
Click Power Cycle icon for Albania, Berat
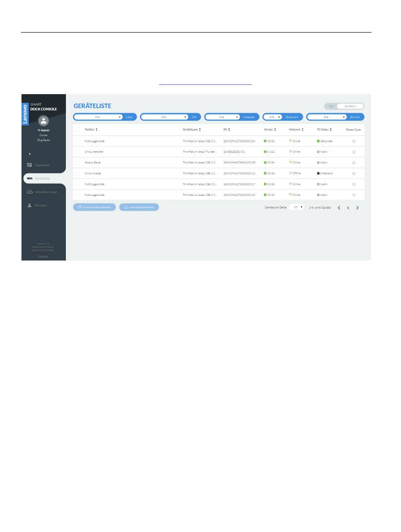[354, 163]
